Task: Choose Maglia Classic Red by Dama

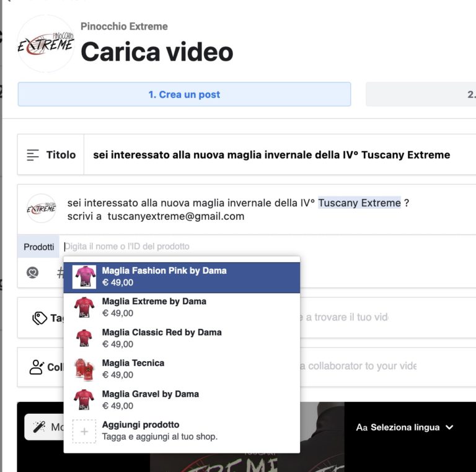Action: tap(182, 338)
